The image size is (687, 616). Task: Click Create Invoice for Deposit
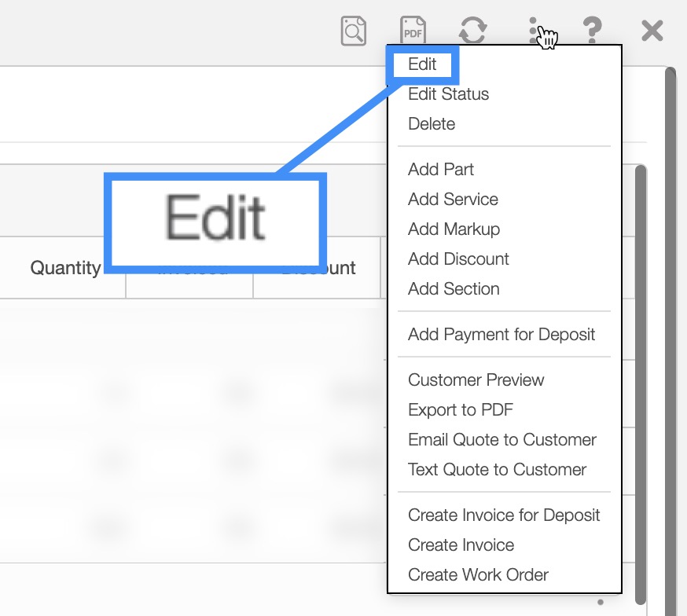pos(504,515)
